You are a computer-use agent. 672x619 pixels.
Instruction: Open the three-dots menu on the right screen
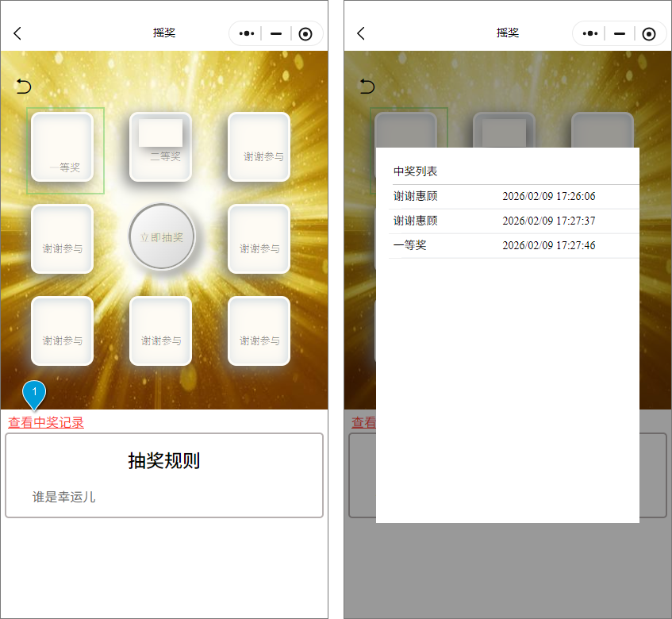click(589, 33)
